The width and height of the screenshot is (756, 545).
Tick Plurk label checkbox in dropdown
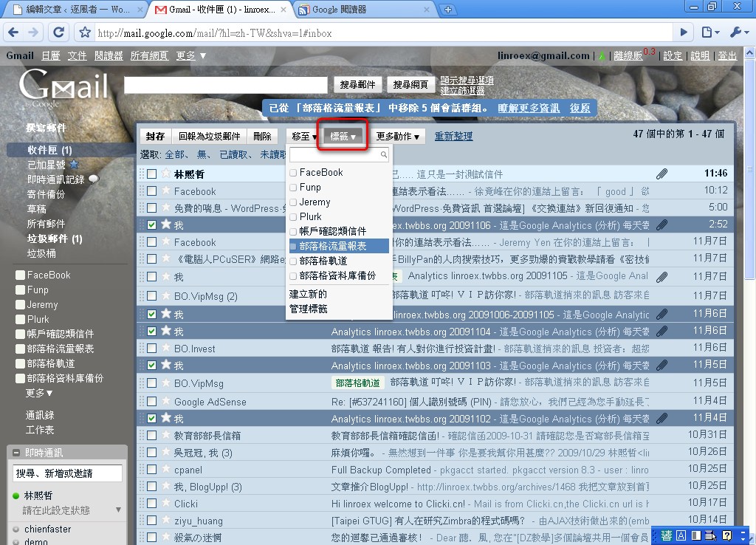pyautogui.click(x=293, y=217)
